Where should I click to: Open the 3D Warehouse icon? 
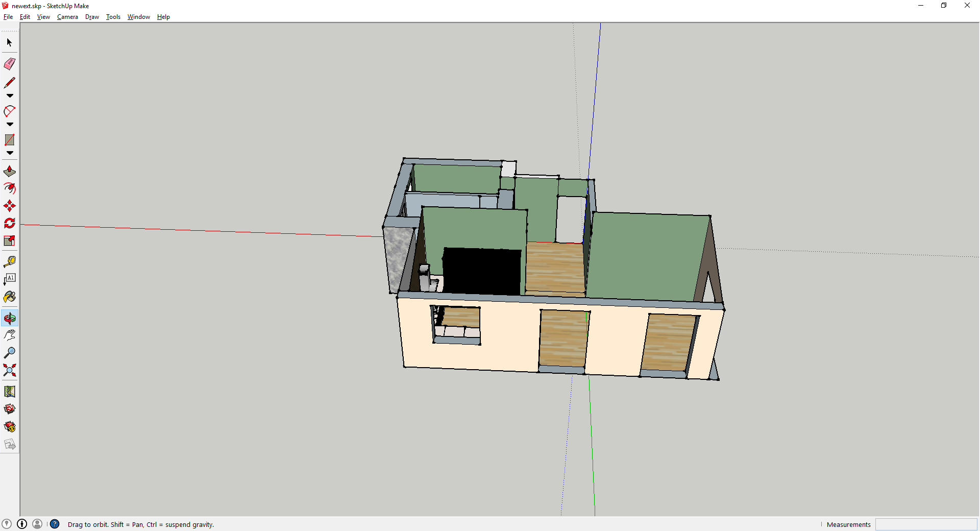tap(10, 409)
